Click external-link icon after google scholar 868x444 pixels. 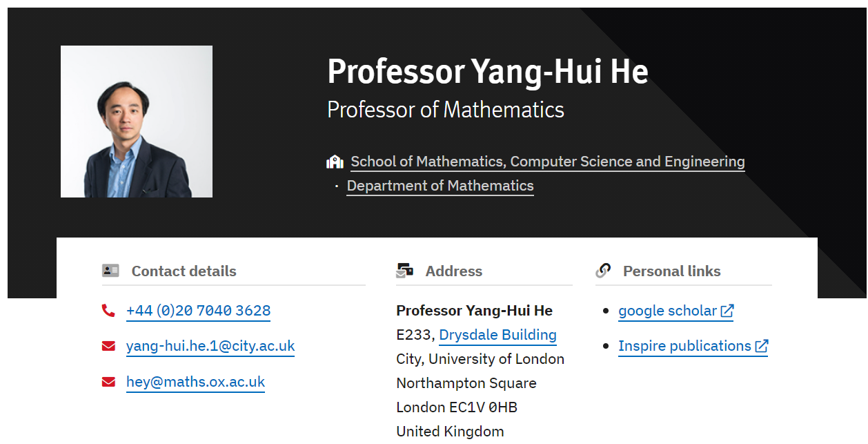click(727, 311)
